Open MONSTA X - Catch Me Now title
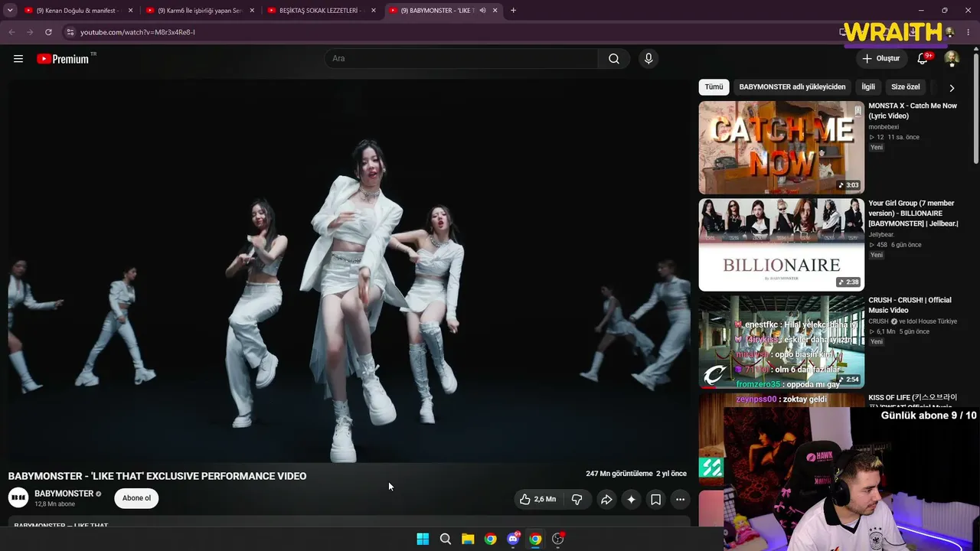980x551 pixels. click(913, 111)
